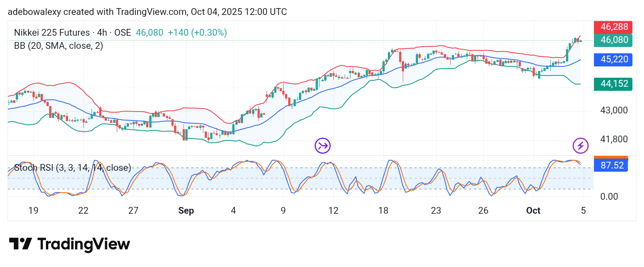The height and width of the screenshot is (267, 644).
Task: Click the red 46,288 upper band label
Action: 611,27
